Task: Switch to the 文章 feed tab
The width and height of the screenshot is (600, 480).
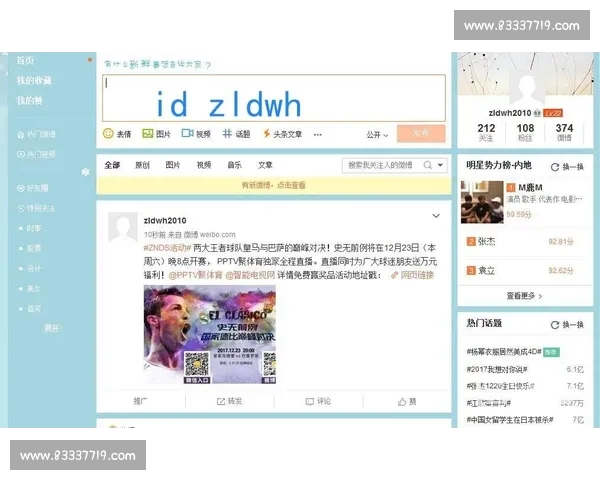Action: coord(265,165)
